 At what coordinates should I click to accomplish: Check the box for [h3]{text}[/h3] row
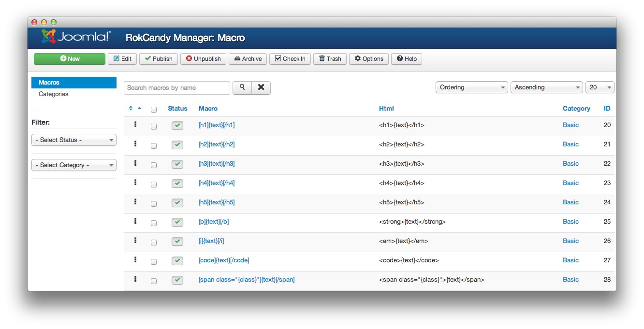point(154,165)
